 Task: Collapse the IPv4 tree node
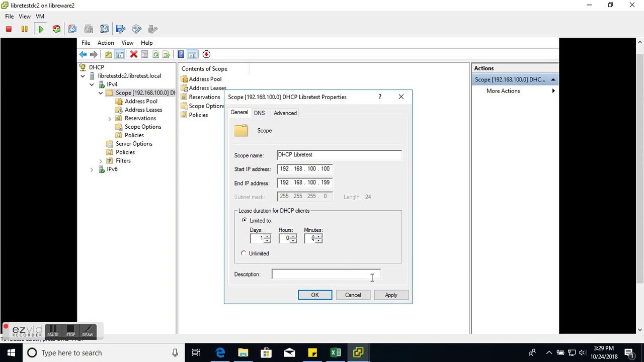tap(92, 84)
